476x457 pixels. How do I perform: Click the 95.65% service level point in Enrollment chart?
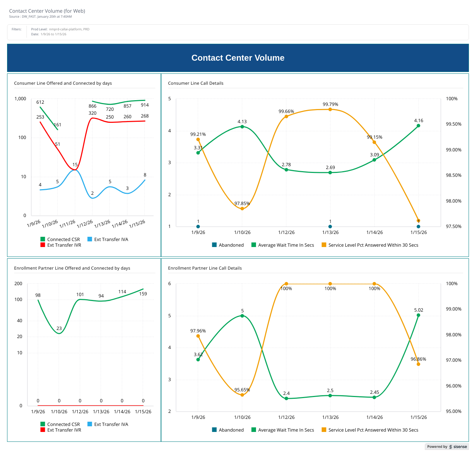242,395
